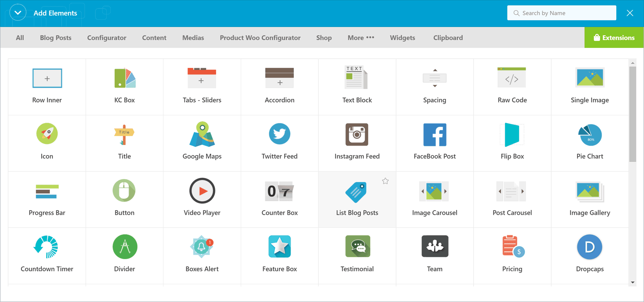Viewport: 644px width, 302px height.
Task: Show the All elements tab
Action: click(x=20, y=38)
